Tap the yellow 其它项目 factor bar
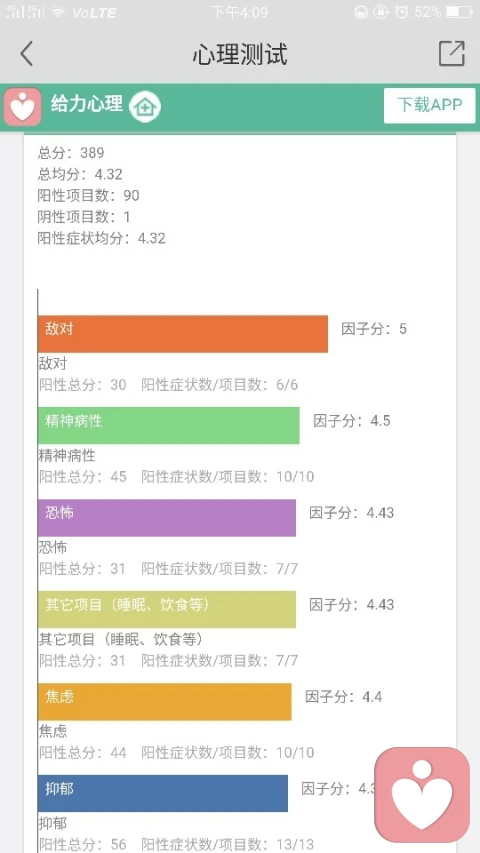This screenshot has width=480, height=853. coord(167,609)
